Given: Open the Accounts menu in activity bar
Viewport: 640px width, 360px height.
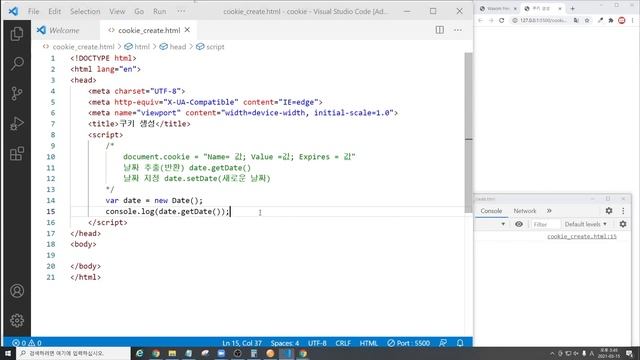Looking at the screenshot, I should pos(17,291).
